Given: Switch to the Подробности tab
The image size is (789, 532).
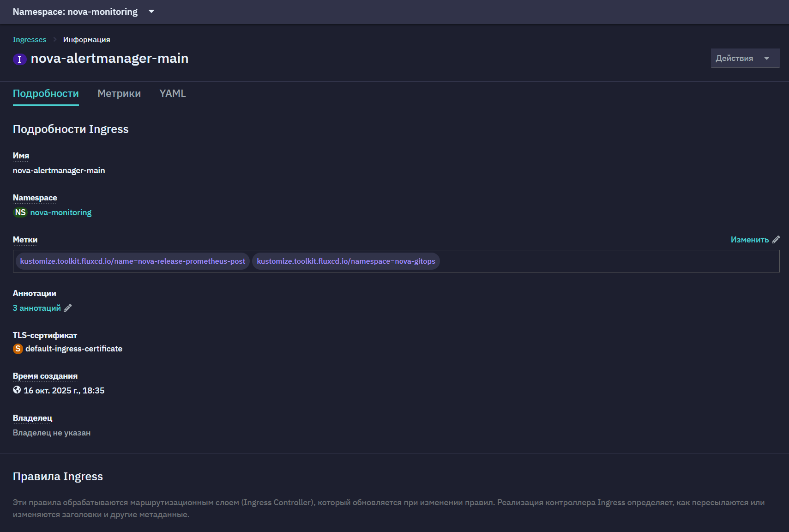Looking at the screenshot, I should 46,93.
